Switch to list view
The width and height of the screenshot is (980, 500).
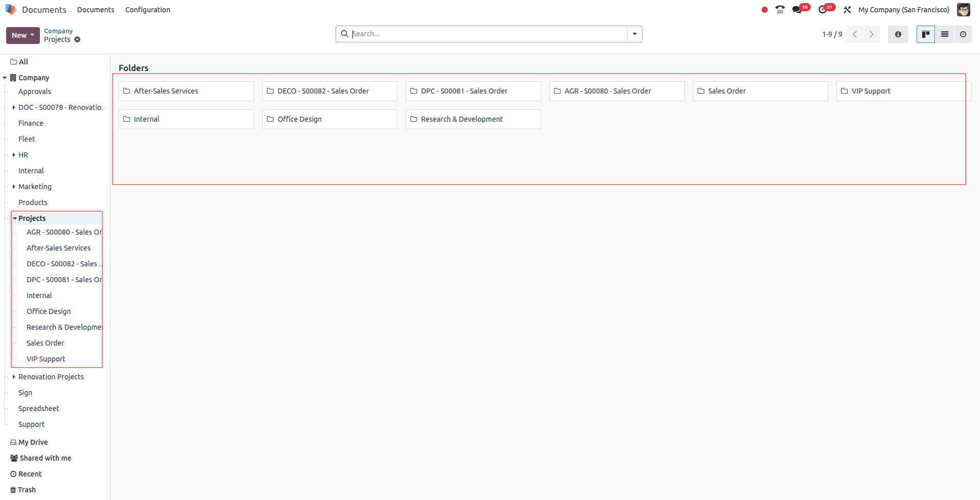click(x=945, y=34)
